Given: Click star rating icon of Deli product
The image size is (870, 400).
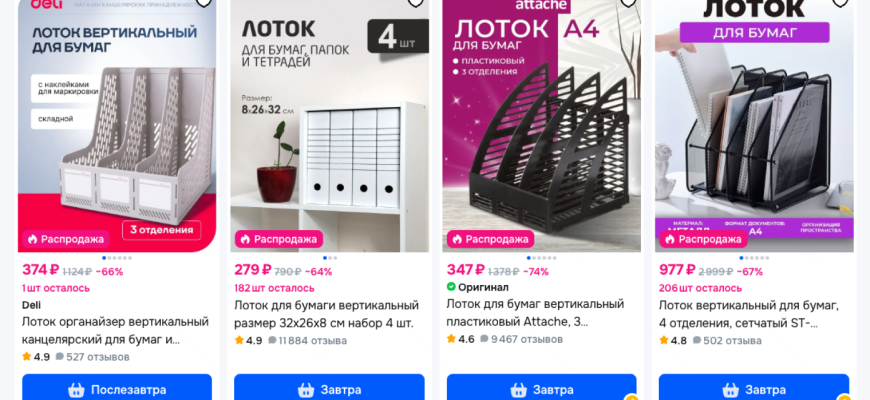Looking at the screenshot, I should pos(27,357).
